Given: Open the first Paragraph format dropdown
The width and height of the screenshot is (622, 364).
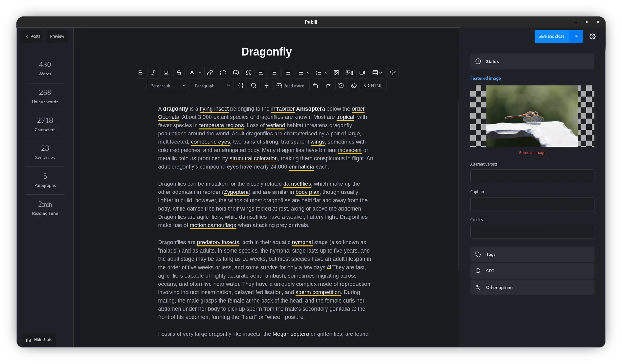Looking at the screenshot, I should [x=168, y=86].
